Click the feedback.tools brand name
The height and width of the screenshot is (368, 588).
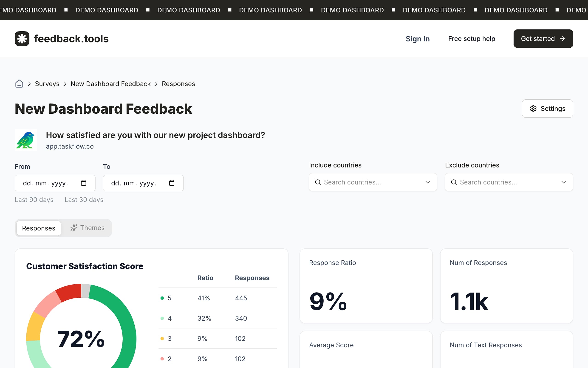coord(71,39)
